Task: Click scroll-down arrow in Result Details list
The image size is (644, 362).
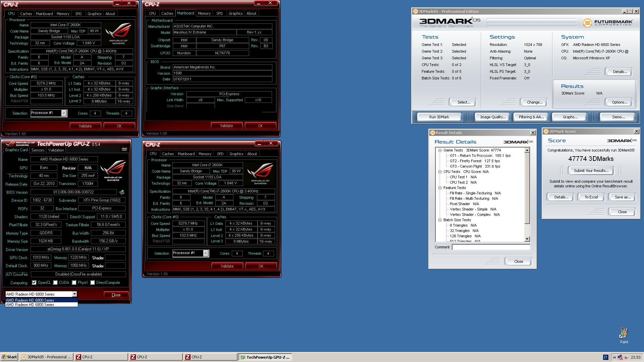Action: coord(527,239)
